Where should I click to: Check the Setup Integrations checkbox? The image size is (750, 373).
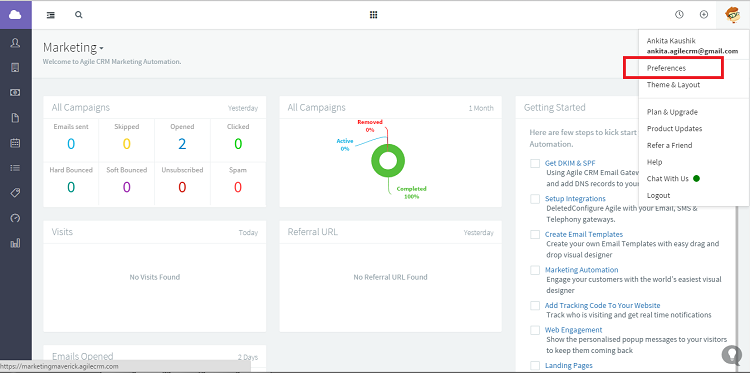pos(535,199)
